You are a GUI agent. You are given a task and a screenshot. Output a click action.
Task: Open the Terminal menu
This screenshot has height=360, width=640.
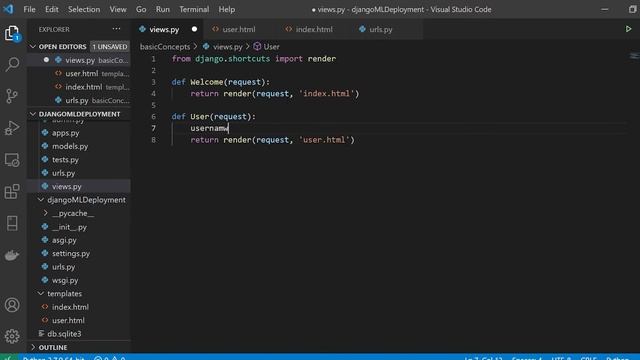tap(194, 9)
